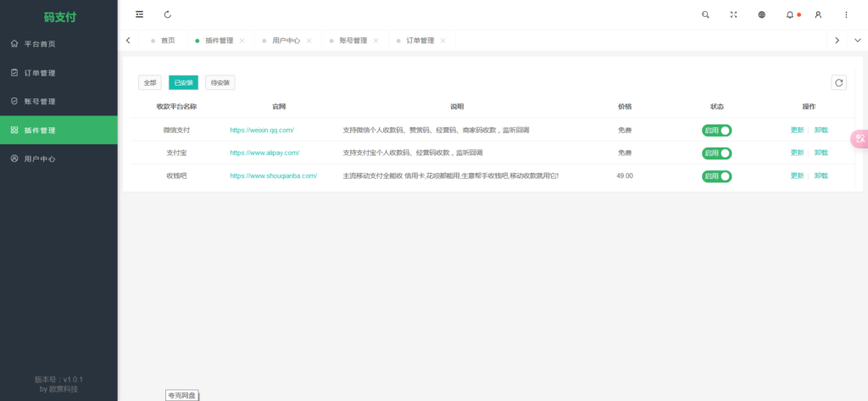
Task: Click the pink translate floating icon
Action: pyautogui.click(x=860, y=138)
